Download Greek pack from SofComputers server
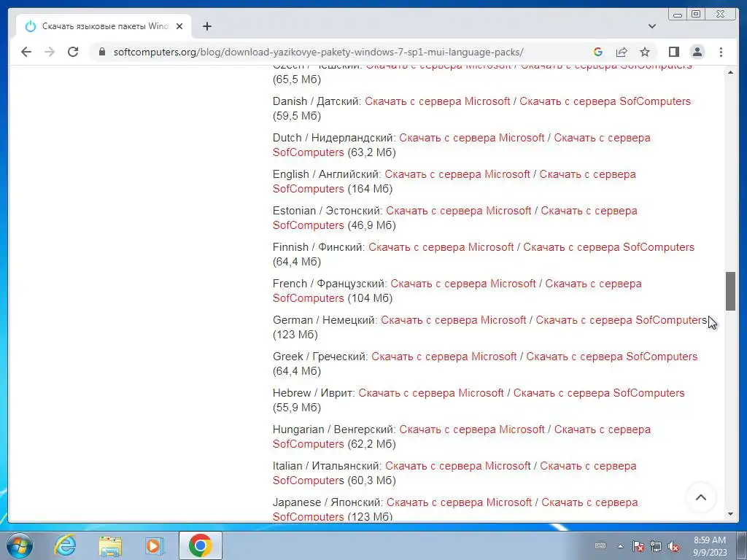This screenshot has height=560, width=747. pyautogui.click(x=612, y=357)
